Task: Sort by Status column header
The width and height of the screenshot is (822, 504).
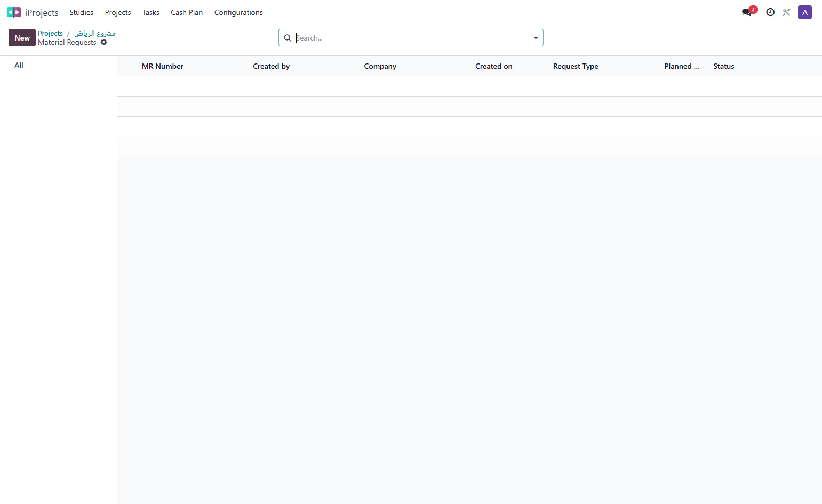Action: pos(723,66)
